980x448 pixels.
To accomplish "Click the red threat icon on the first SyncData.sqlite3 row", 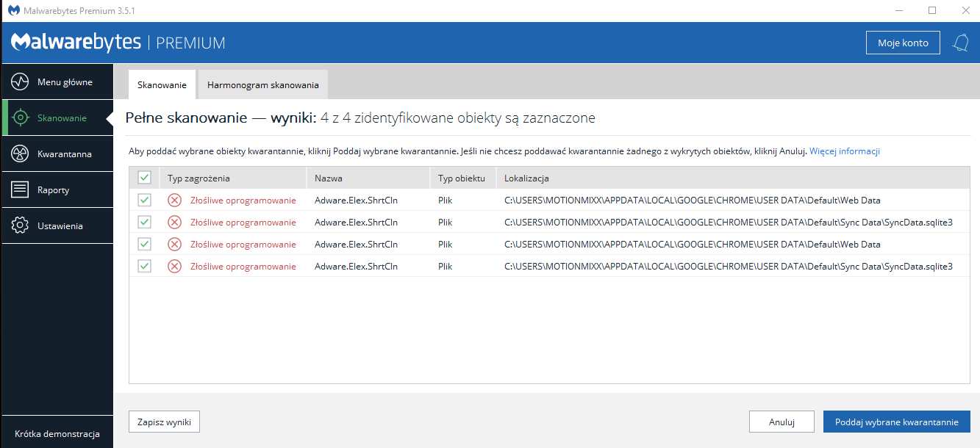I will pyautogui.click(x=174, y=222).
